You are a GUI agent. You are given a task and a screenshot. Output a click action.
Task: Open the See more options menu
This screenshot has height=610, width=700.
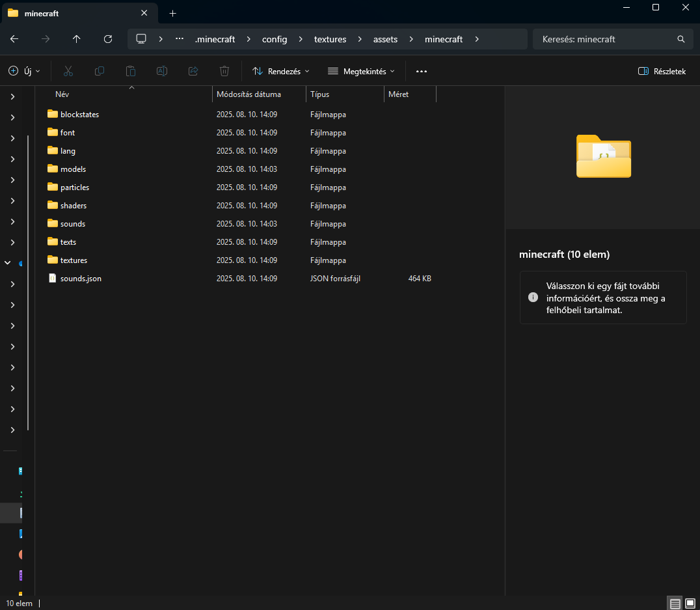coord(422,72)
